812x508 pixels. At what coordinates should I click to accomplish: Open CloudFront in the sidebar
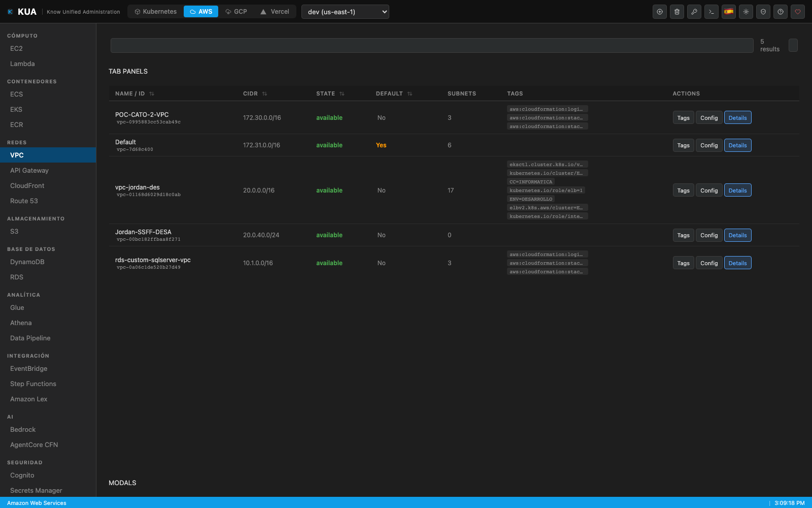(48, 186)
